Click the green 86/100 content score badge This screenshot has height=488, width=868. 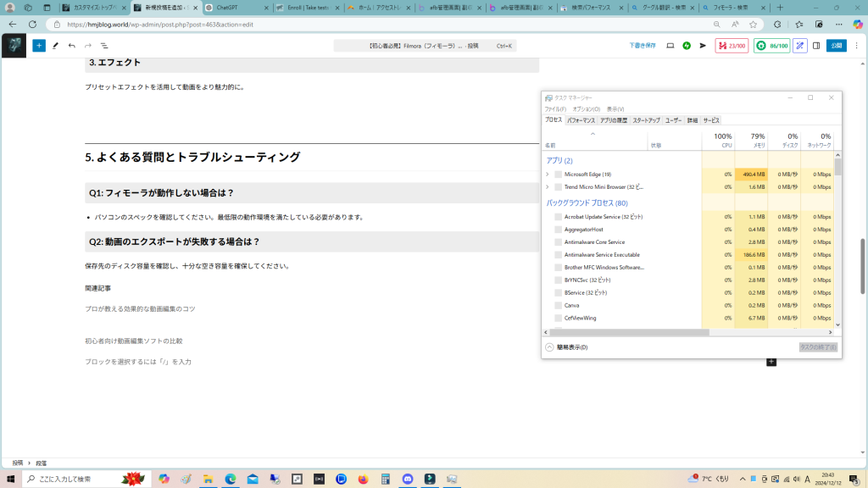771,46
